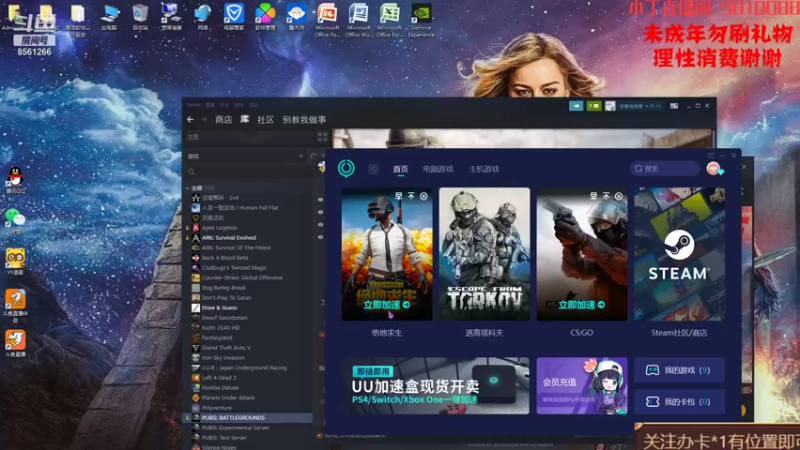Click 立即加速 on the CS:GO card

(x=582, y=305)
